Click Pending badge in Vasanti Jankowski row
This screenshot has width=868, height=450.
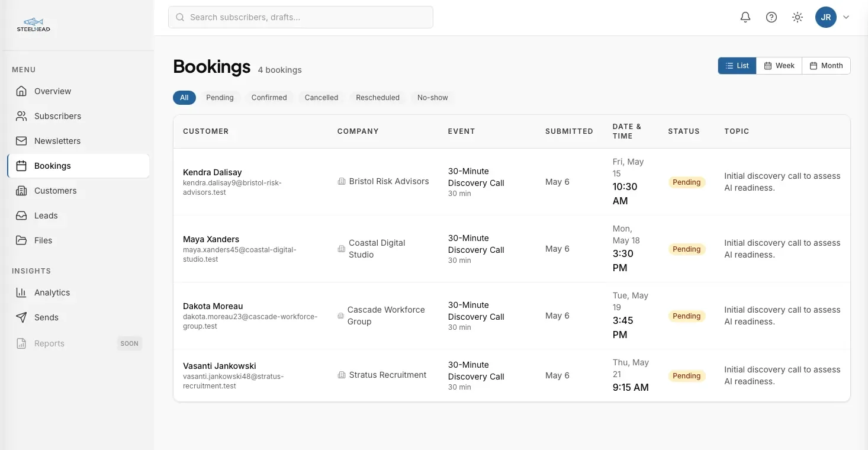(687, 376)
